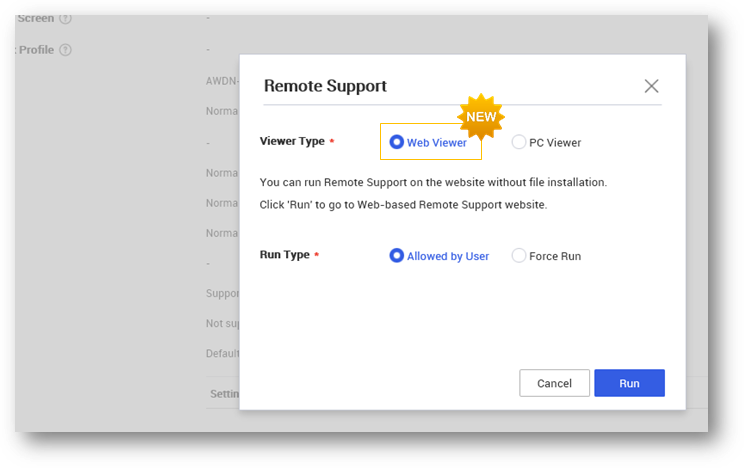The image size is (744, 468).
Task: Click the 'Settin' text in background page
Action: pos(224,394)
